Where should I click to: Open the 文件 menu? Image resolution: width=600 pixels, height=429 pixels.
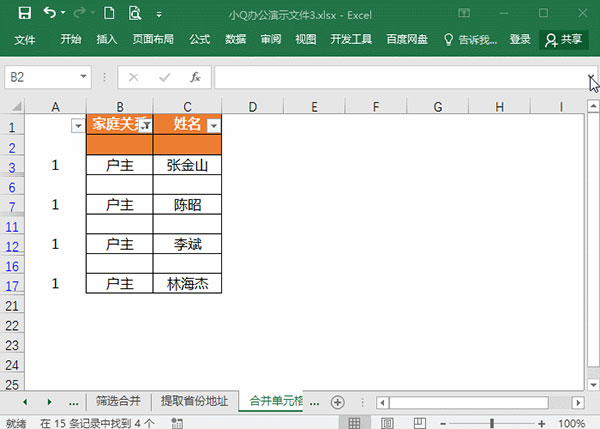pos(25,39)
